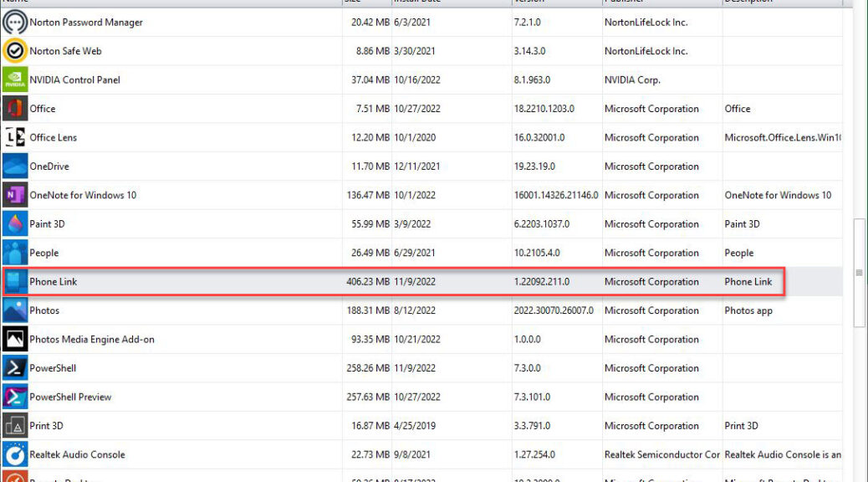Click the Norton Password Manager icon
868x482 pixels.
[x=15, y=22]
